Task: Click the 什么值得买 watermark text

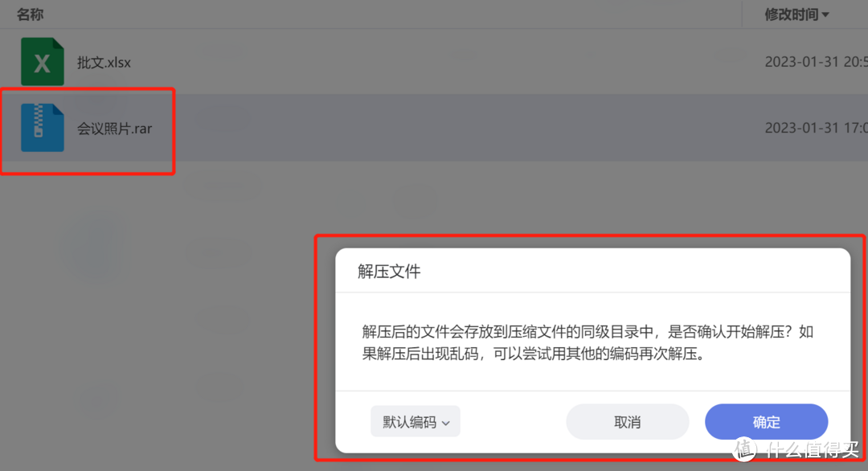Action: 813,450
